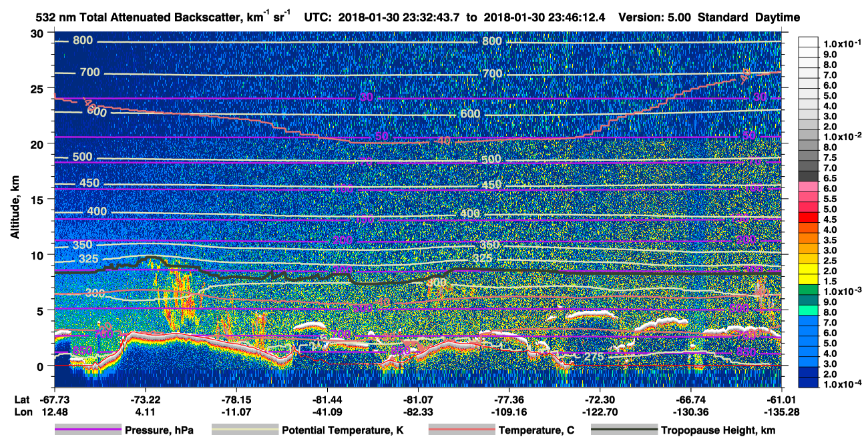The image size is (868, 445).
Task: Click the altitude tick label 25
Action: coord(37,88)
